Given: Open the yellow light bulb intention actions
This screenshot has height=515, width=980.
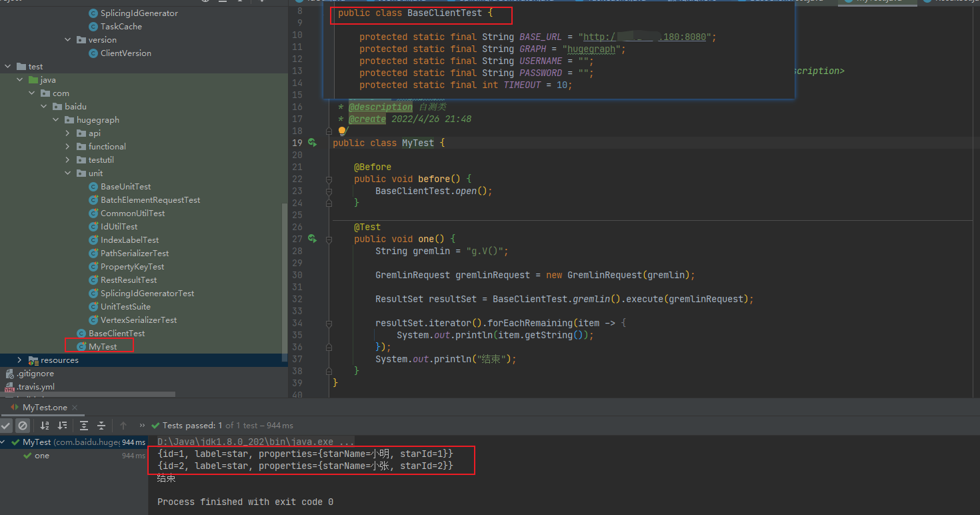Looking at the screenshot, I should [341, 131].
